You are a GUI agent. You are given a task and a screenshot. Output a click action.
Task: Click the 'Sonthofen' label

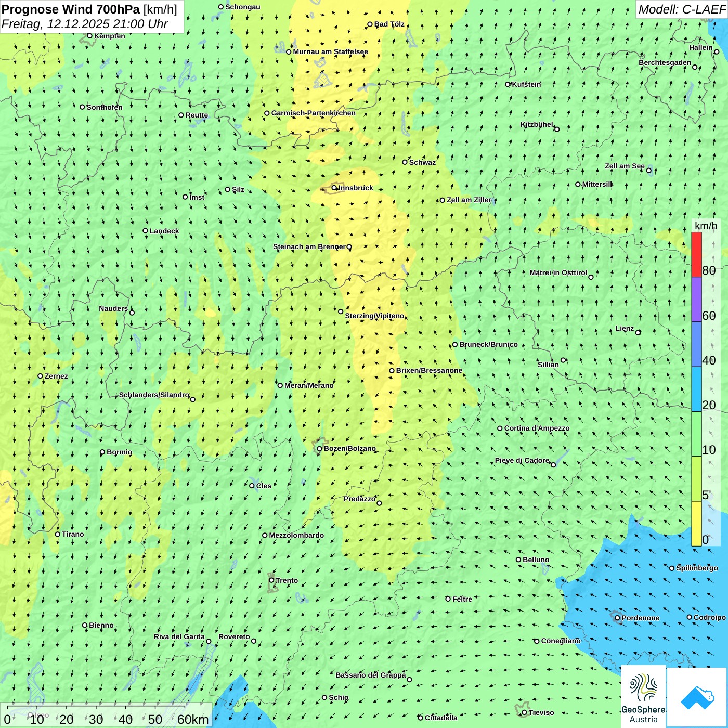(x=105, y=107)
